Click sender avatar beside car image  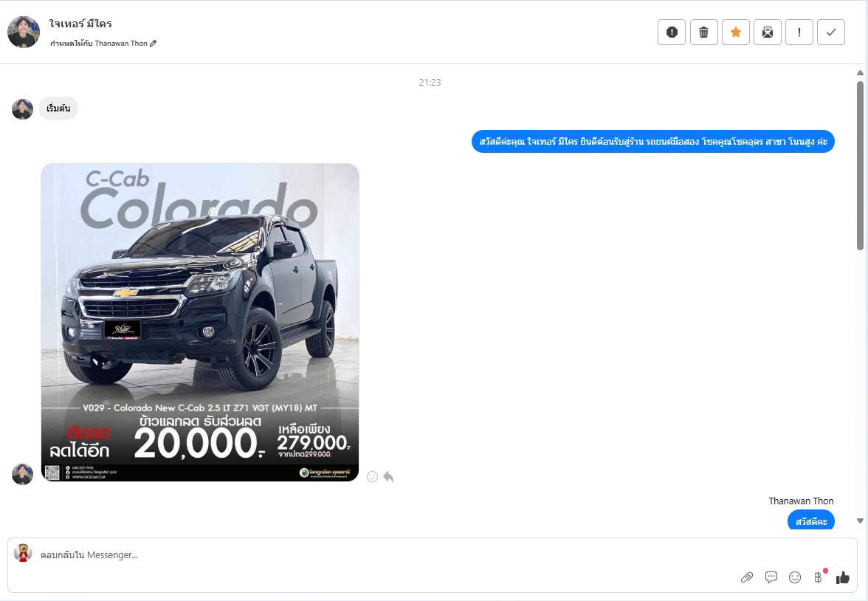click(23, 474)
